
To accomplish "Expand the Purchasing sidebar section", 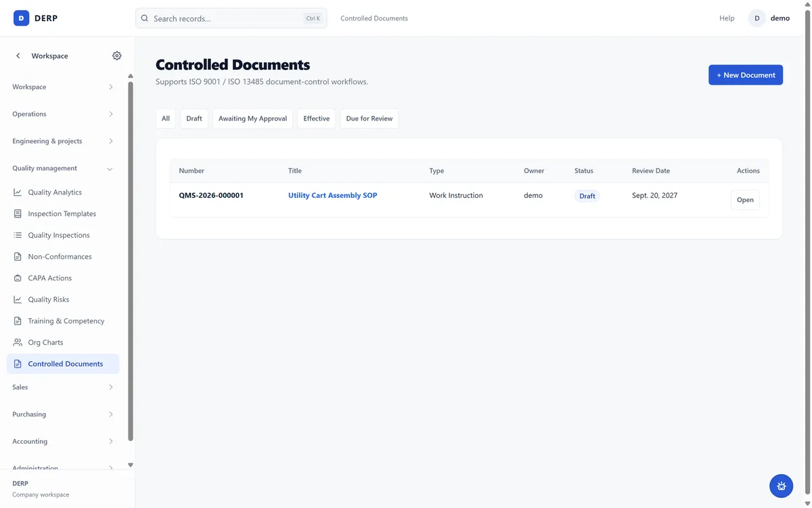I will coord(63,414).
